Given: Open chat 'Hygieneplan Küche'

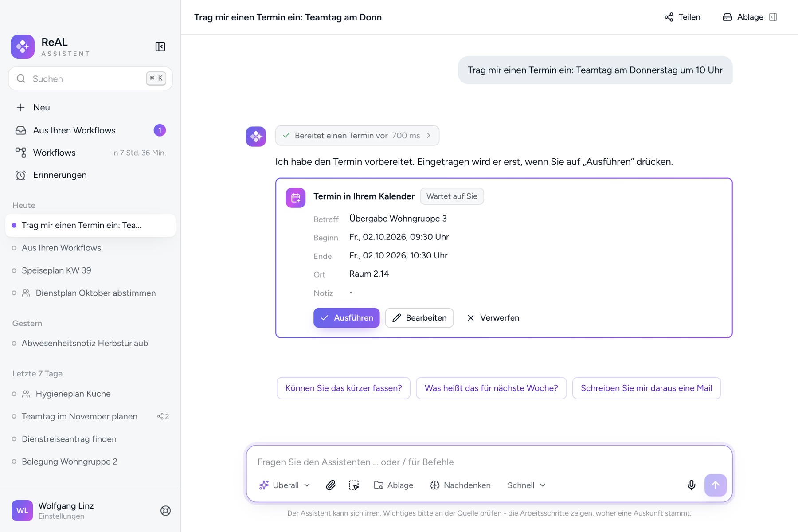Looking at the screenshot, I should pos(90,394).
